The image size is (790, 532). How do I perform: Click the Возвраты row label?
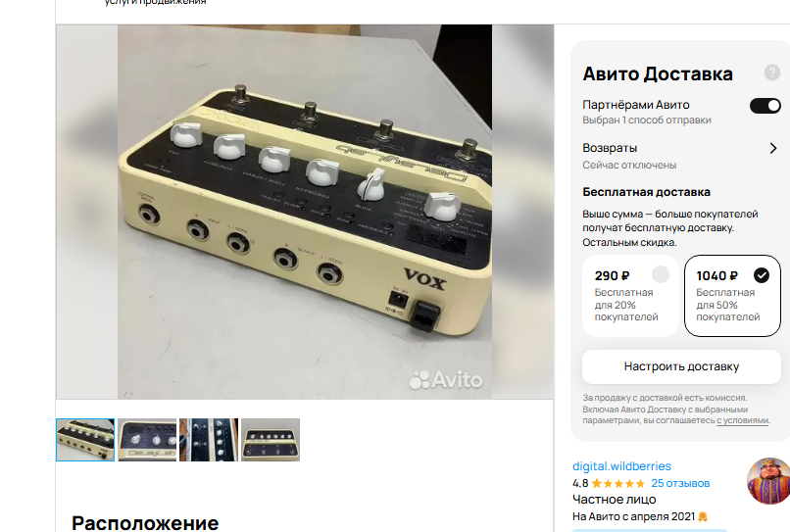coord(610,148)
